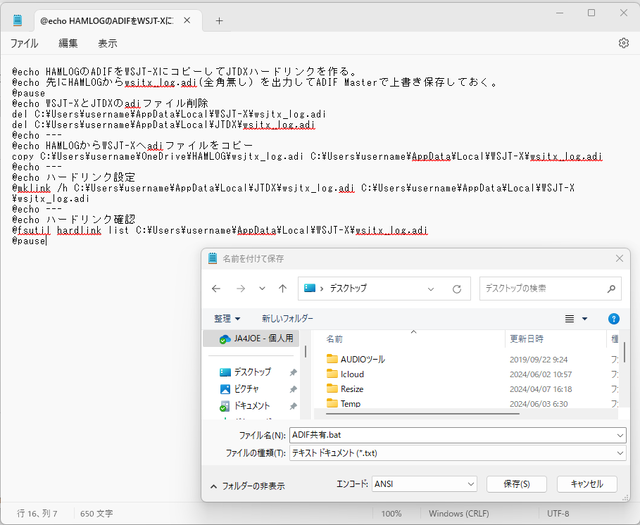
Task: Click the search magnifier icon
Action: (611, 289)
